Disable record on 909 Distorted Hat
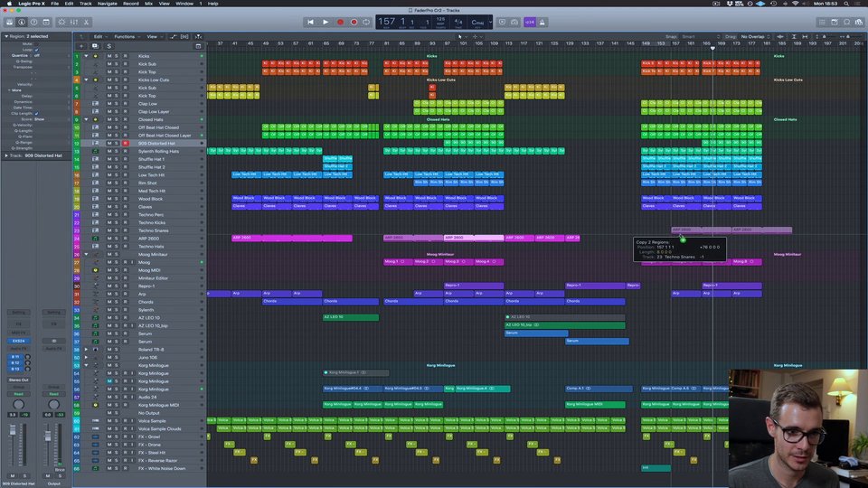This screenshot has width=868, height=488. click(x=125, y=144)
